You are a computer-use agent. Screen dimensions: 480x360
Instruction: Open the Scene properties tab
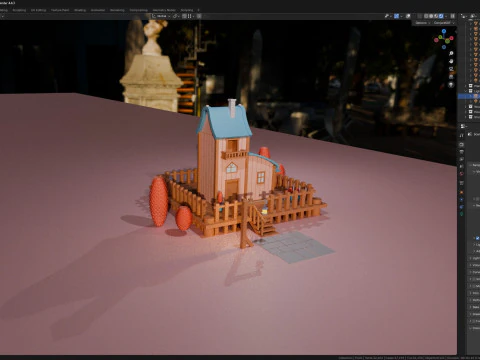pyautogui.click(x=461, y=166)
